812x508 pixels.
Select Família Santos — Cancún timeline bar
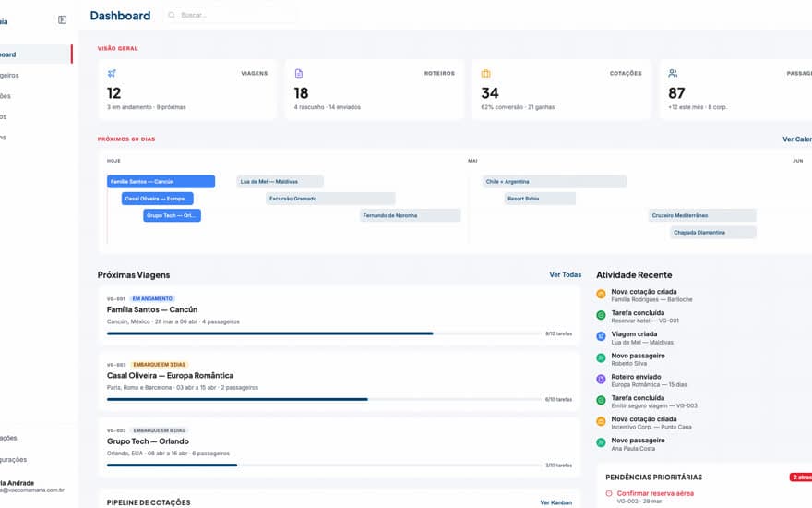(161, 181)
